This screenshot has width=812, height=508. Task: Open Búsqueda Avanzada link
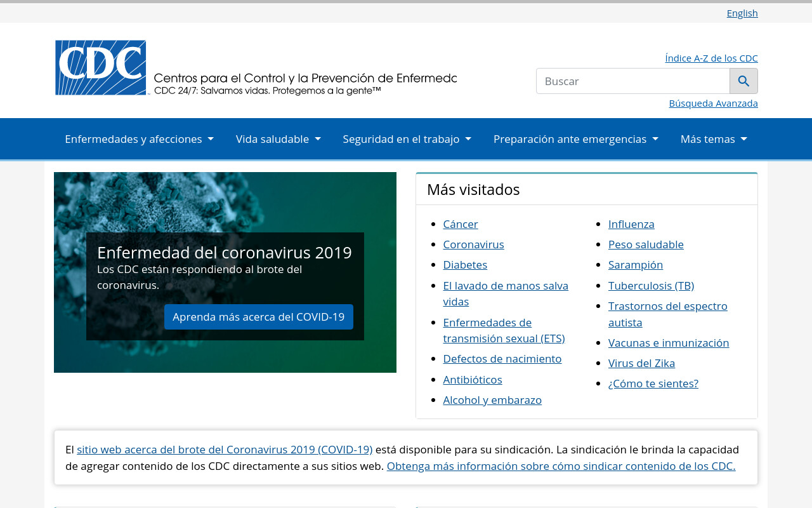click(x=713, y=103)
